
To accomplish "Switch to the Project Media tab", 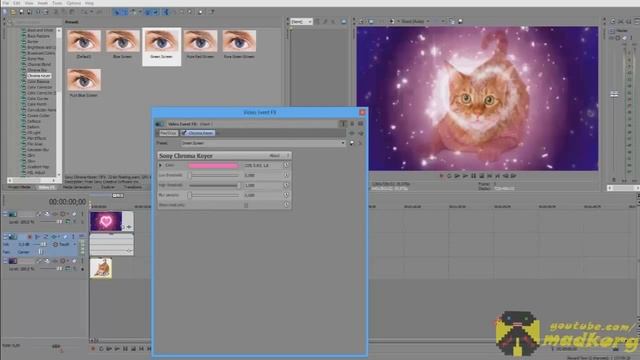I will tap(20, 187).
